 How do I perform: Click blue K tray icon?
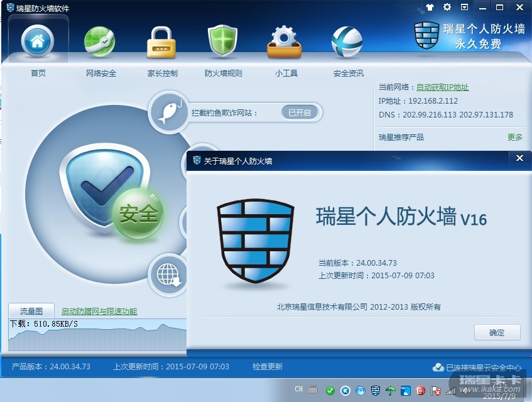click(345, 391)
